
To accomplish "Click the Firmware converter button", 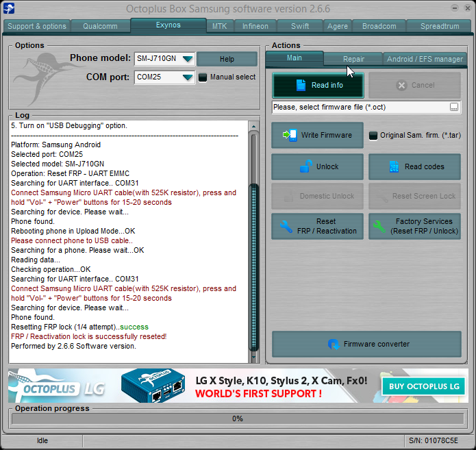I will pos(366,344).
